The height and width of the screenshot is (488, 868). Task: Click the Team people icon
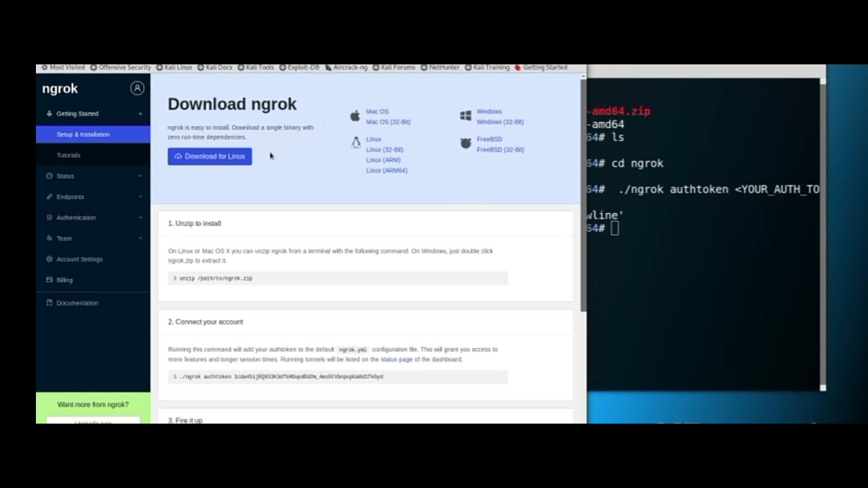(x=50, y=239)
